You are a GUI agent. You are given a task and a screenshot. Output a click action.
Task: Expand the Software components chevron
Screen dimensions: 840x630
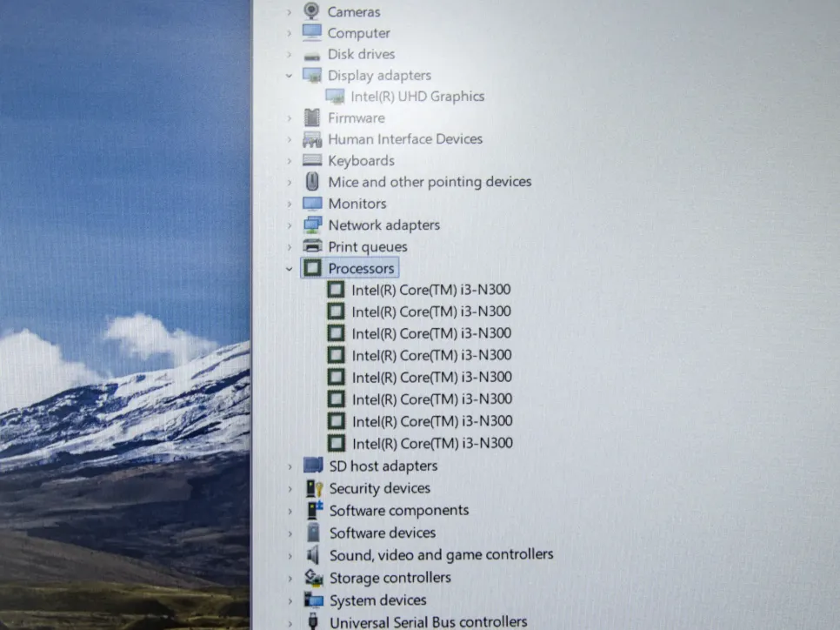290,511
